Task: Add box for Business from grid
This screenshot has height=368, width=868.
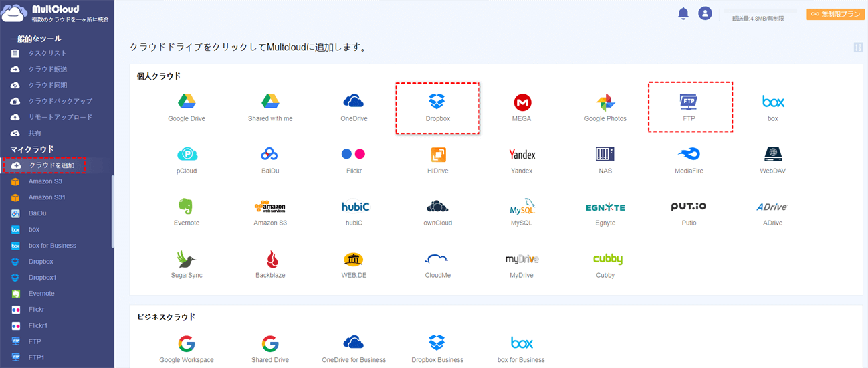Action: click(522, 349)
